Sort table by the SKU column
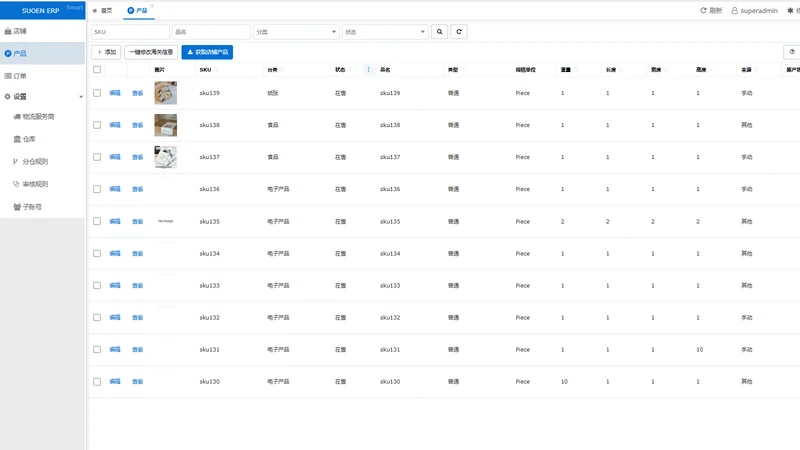Viewport: 800px width, 450px height. tap(216, 69)
